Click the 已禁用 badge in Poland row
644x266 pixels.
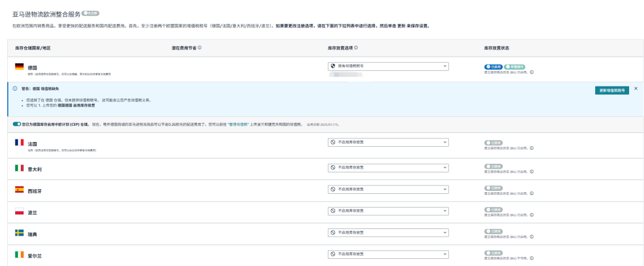tap(493, 209)
